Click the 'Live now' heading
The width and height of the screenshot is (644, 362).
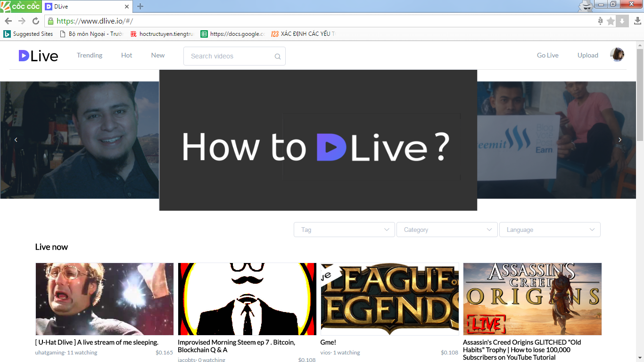(x=51, y=247)
